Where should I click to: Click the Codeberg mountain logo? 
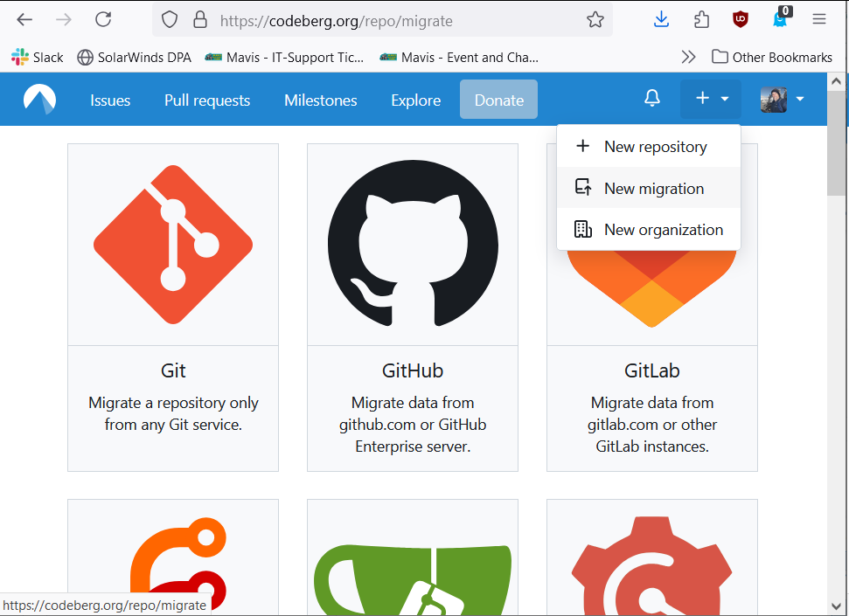click(x=39, y=100)
